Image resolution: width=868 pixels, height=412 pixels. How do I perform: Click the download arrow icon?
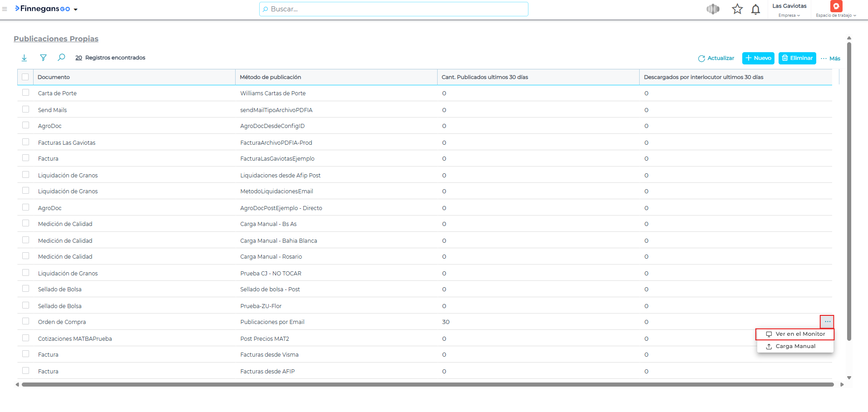tap(25, 58)
